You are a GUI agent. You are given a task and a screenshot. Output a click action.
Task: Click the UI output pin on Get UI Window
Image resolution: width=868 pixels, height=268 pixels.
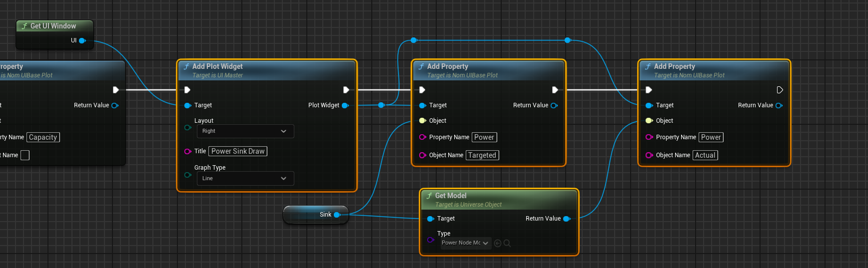point(82,40)
